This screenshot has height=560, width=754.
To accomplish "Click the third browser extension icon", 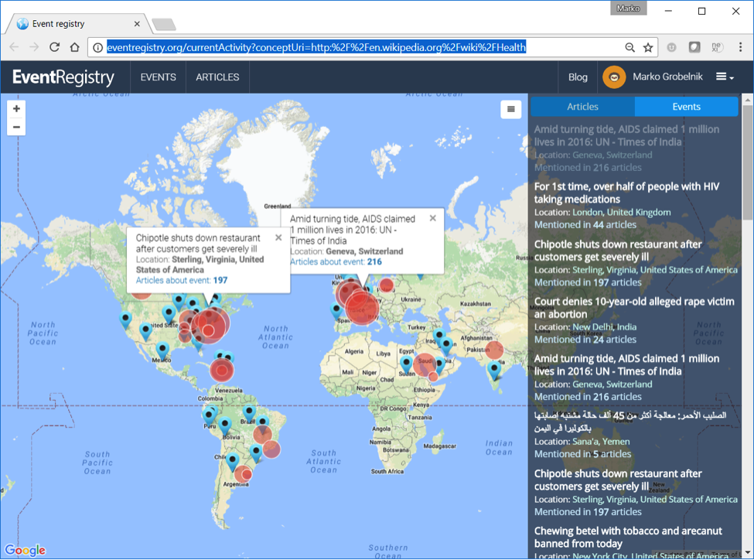I will [x=716, y=47].
